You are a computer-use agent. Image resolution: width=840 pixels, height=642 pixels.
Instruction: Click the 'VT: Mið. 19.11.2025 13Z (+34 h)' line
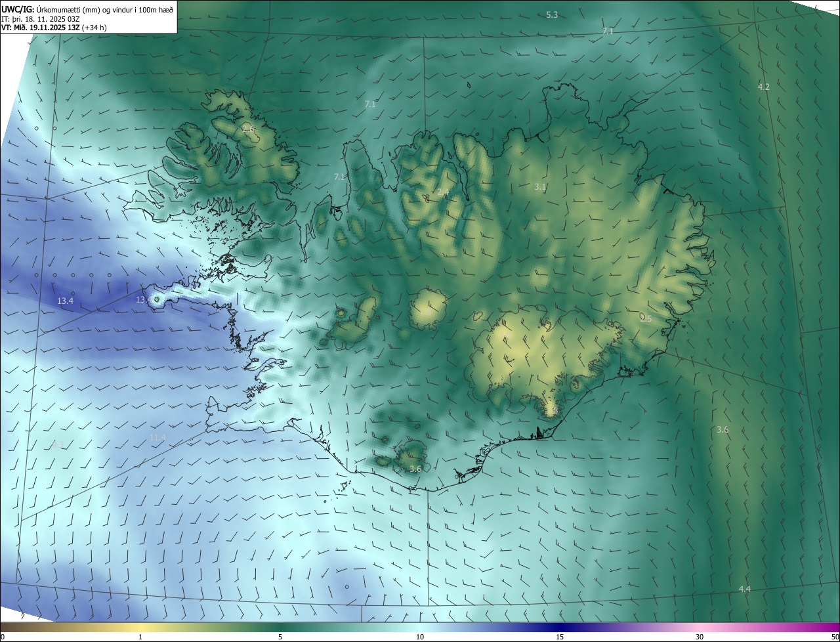(x=54, y=28)
